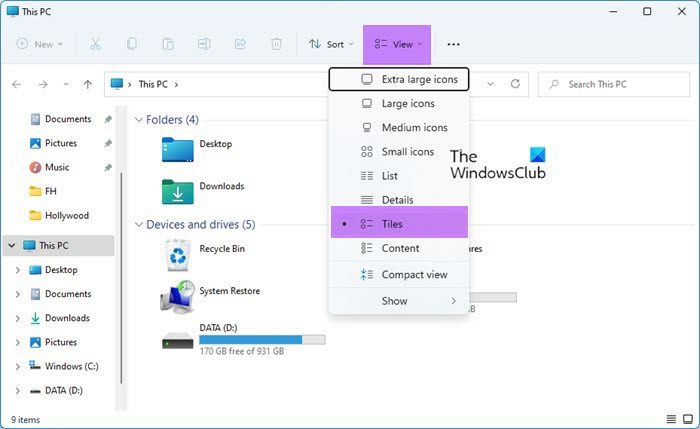Click the Paste clipboard icon
This screenshot has width=700, height=429.
point(168,44)
